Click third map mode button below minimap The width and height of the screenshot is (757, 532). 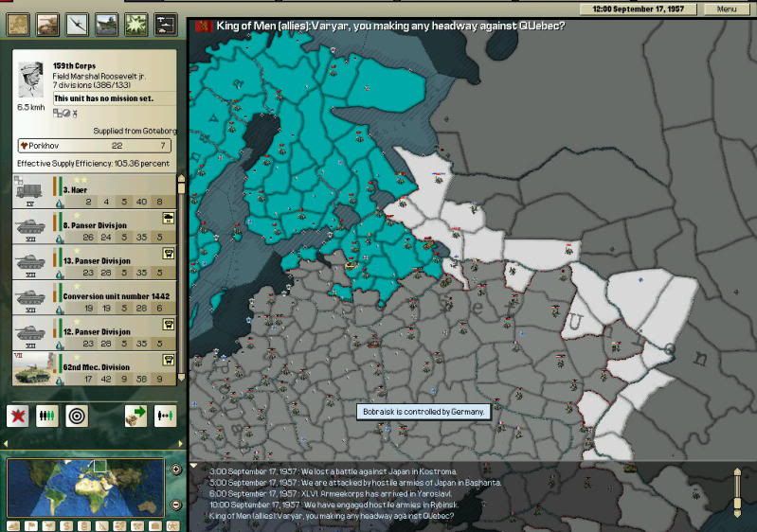48,525
